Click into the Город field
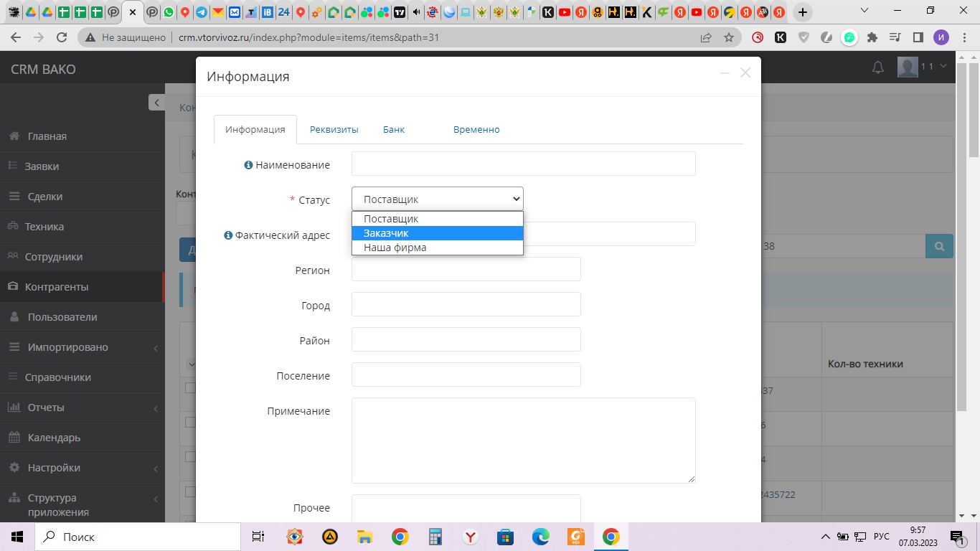980x551 pixels. point(466,304)
